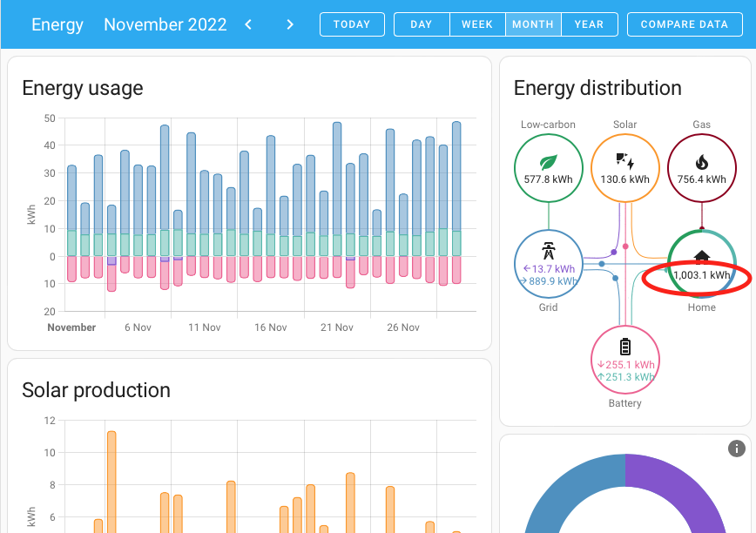The height and width of the screenshot is (533, 756).
Task: Click the Grid label
Action: point(548,307)
